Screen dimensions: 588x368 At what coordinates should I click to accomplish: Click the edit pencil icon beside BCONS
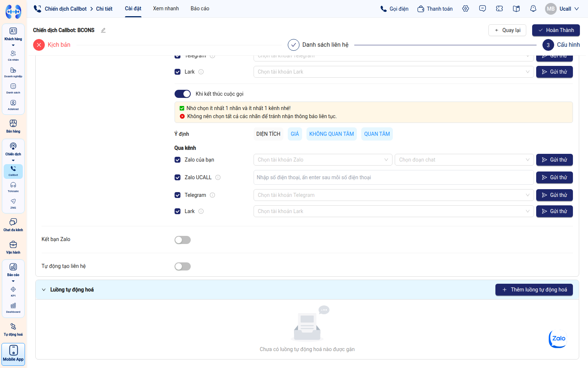[103, 30]
